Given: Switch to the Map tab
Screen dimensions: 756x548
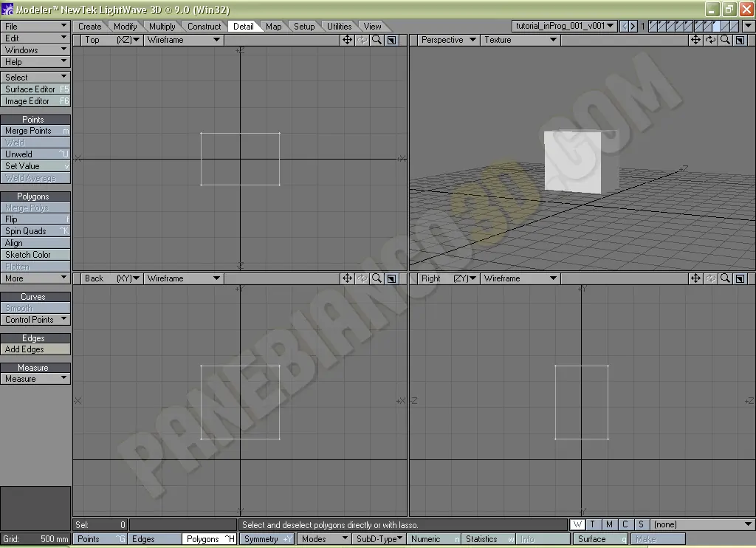Looking at the screenshot, I should 274,27.
